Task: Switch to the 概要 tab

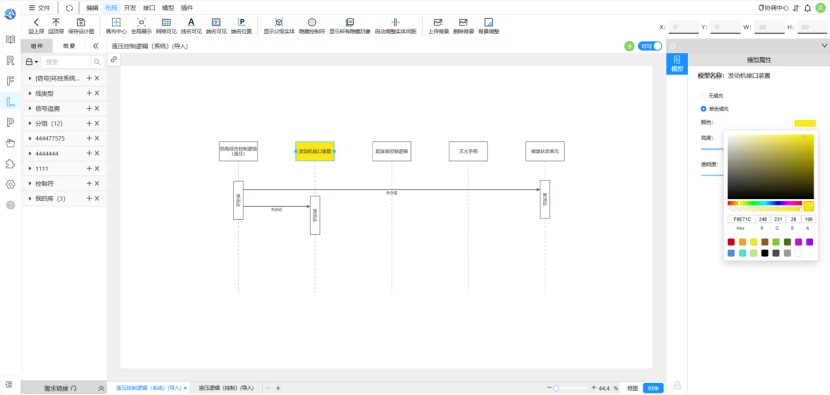Action: 69,46
